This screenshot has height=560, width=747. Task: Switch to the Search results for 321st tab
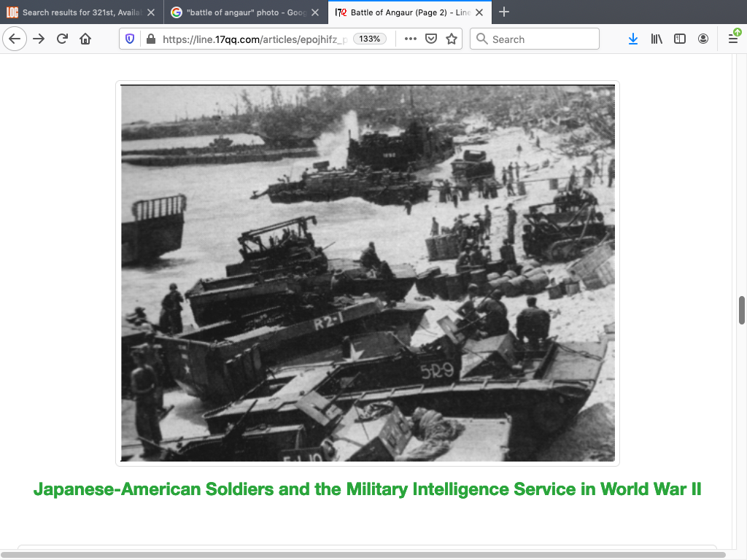tap(77, 12)
